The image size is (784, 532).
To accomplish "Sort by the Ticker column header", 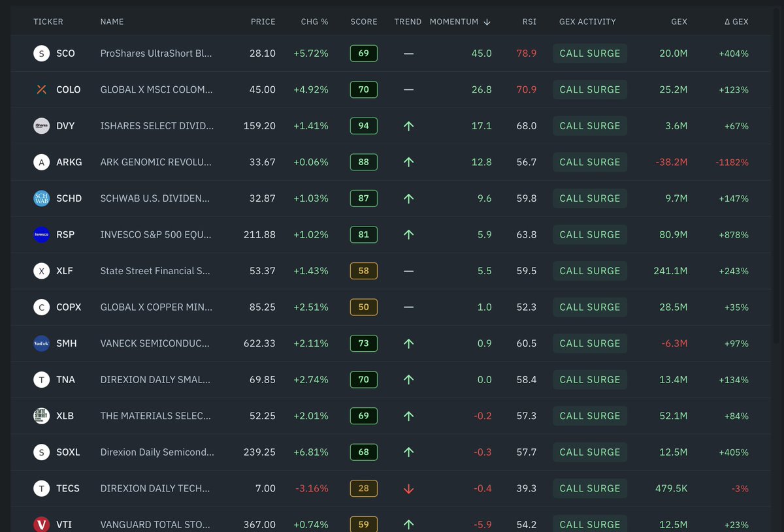I will click(x=48, y=22).
